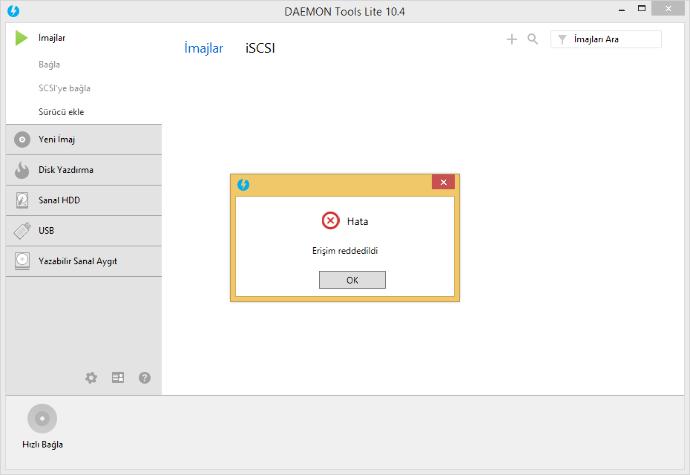Open the Sanal HDD drive icon
Screen dimensions: 690x475
coord(22,200)
